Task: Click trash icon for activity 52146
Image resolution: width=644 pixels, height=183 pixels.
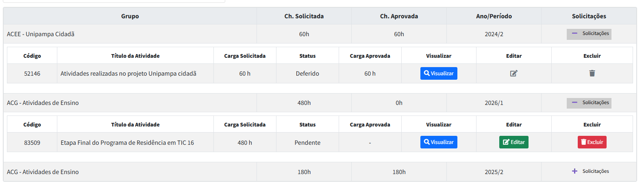Action: pos(592,74)
